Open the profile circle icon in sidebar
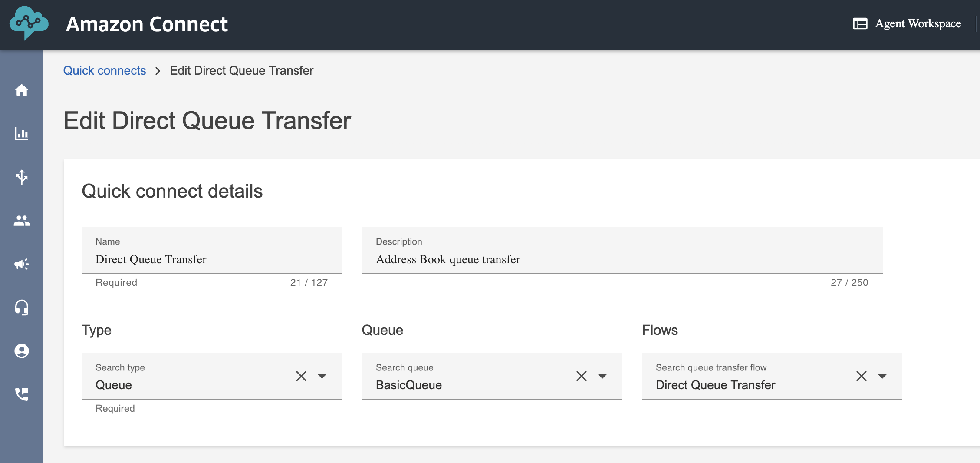 click(x=22, y=351)
